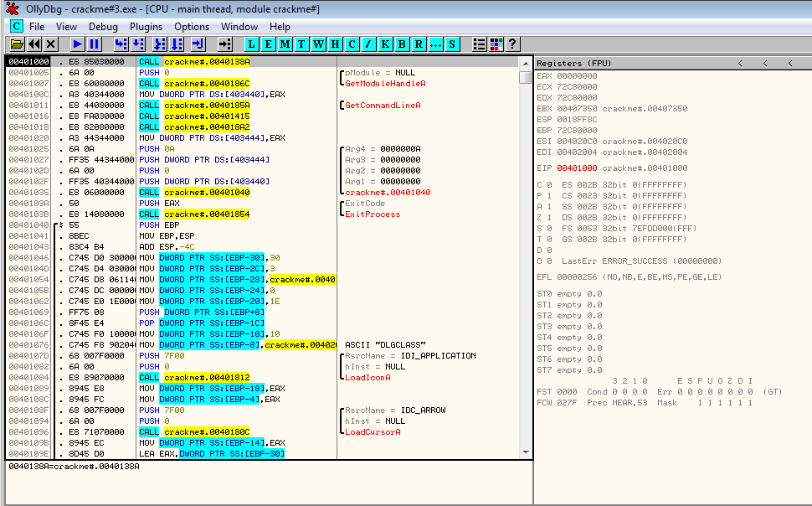Run the program with the play icon
The width and height of the screenshot is (812, 506).
pos(77,44)
